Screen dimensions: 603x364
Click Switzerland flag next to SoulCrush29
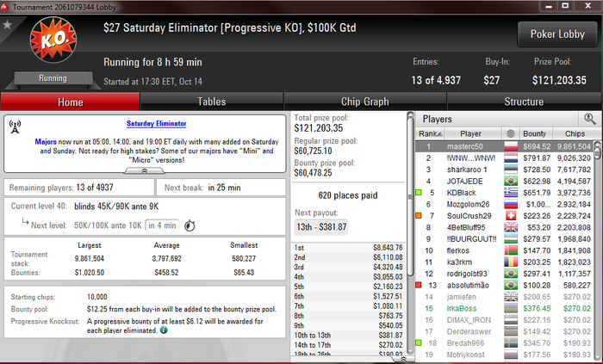tap(511, 216)
